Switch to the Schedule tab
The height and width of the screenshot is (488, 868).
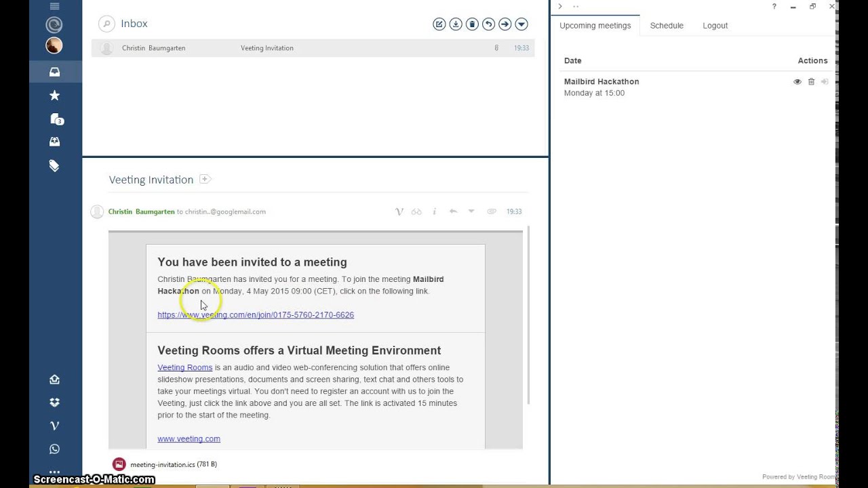pos(667,26)
